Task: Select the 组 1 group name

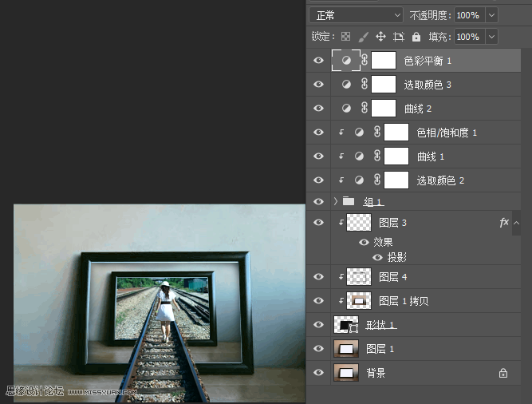Action: tap(373, 202)
